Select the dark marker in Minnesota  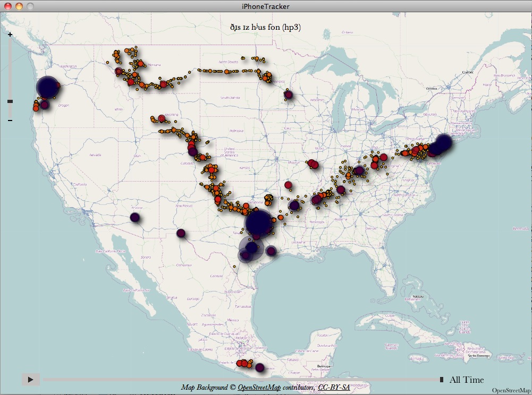click(x=288, y=95)
